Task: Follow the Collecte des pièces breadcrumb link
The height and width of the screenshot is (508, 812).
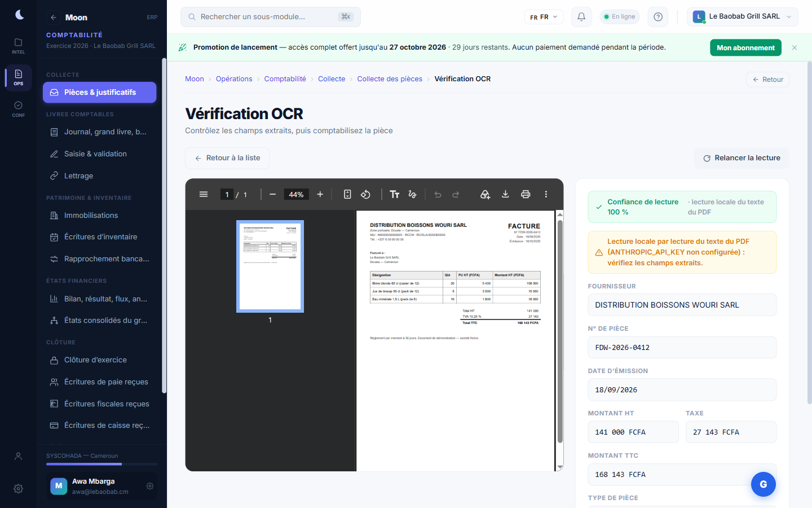Action: (390, 79)
